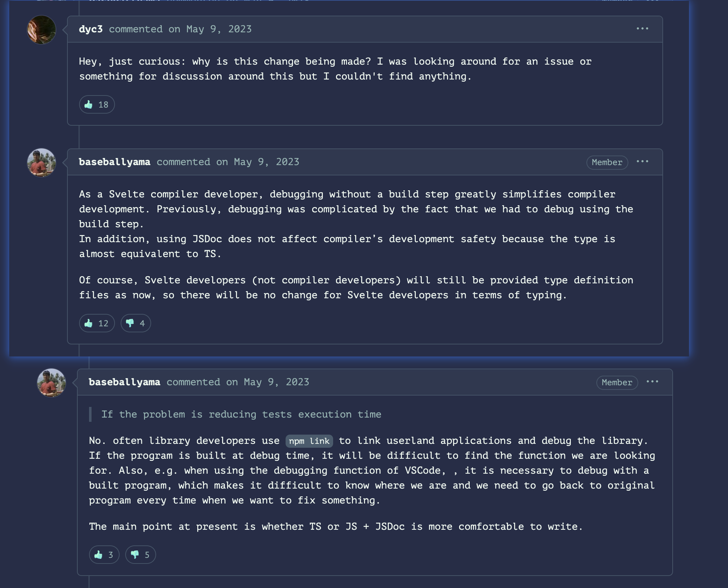728x588 pixels.
Task: Click the npm link code snippet
Action: [x=308, y=441]
